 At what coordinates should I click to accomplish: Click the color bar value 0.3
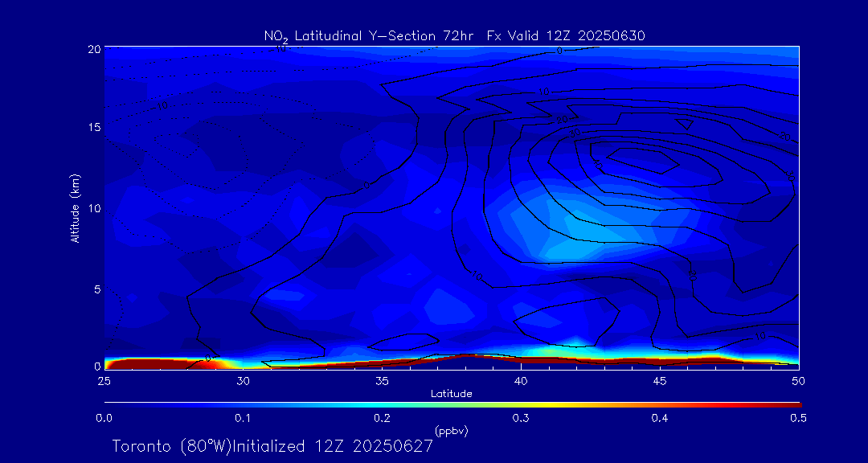tap(521, 419)
